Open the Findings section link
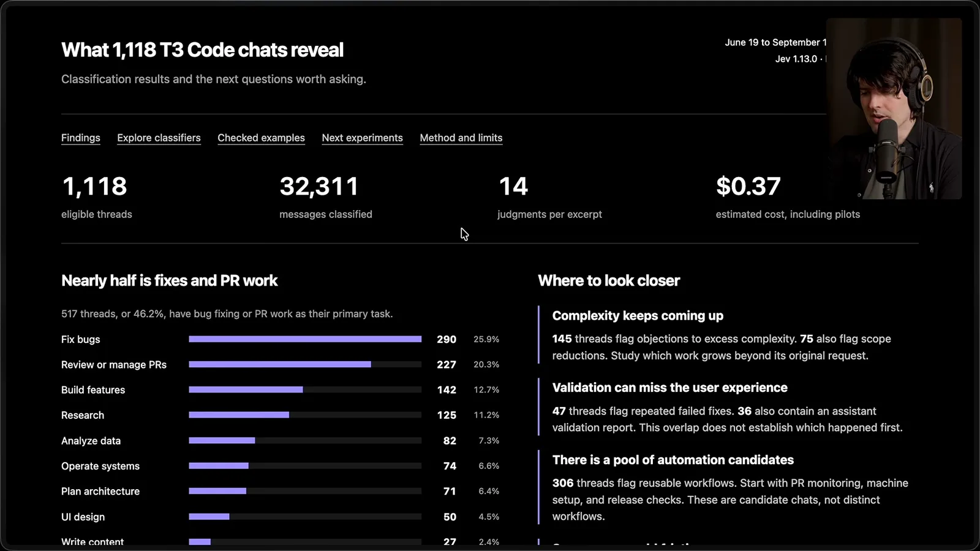Screen dimensions: 980x551 (x=80, y=138)
